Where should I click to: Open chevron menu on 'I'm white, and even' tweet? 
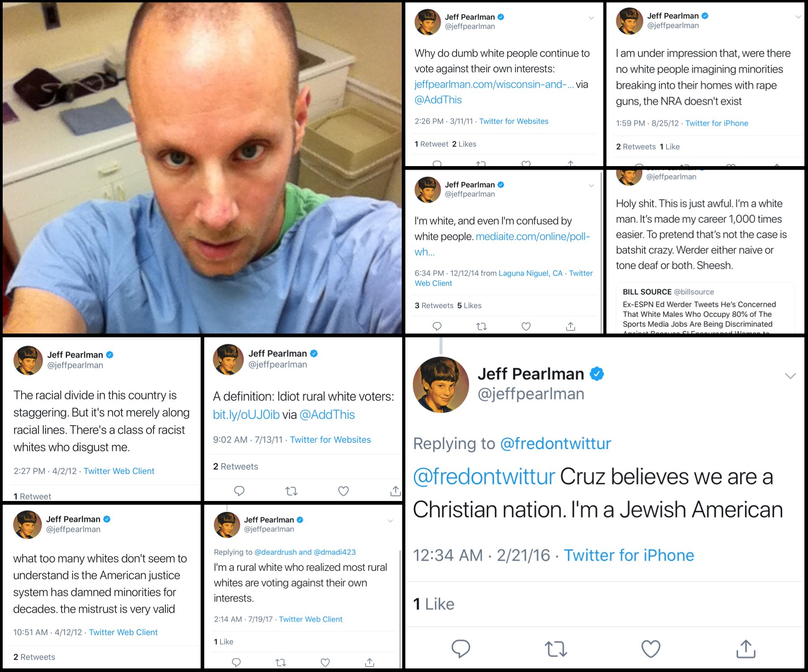[x=591, y=185]
